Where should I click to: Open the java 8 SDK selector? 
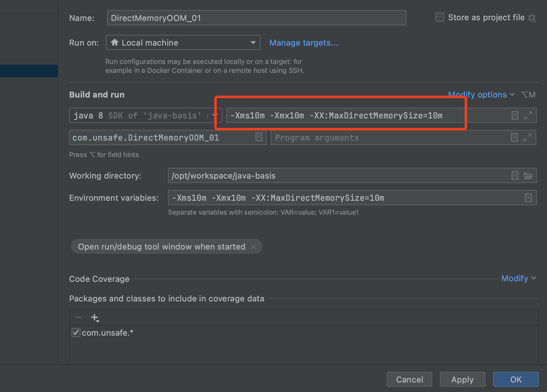coord(215,115)
